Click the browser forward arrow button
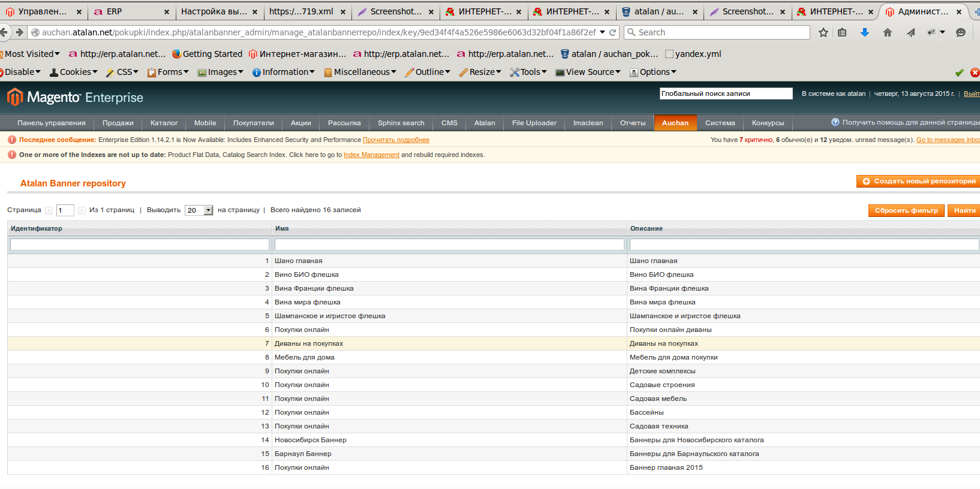980x489 pixels. pyautogui.click(x=20, y=32)
